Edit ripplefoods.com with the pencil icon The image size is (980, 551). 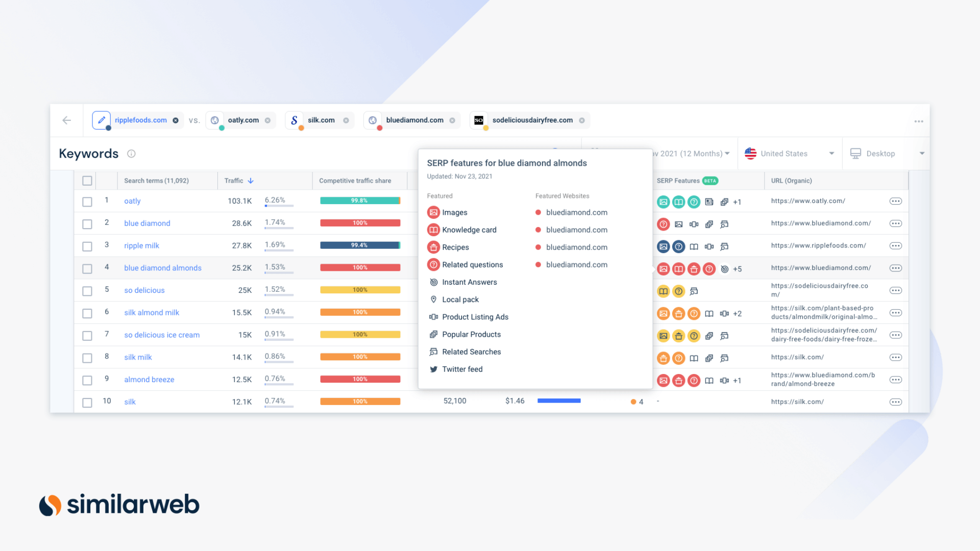click(101, 120)
